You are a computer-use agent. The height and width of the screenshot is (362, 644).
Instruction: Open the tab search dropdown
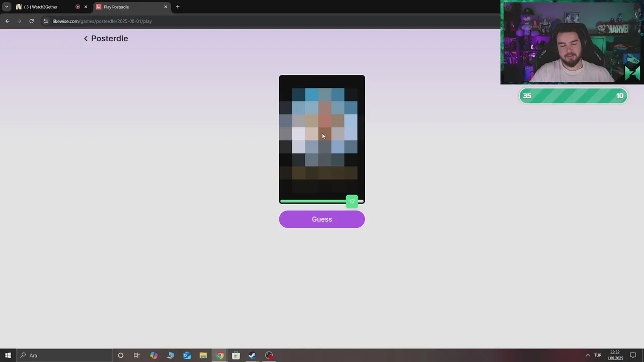pyautogui.click(x=7, y=7)
